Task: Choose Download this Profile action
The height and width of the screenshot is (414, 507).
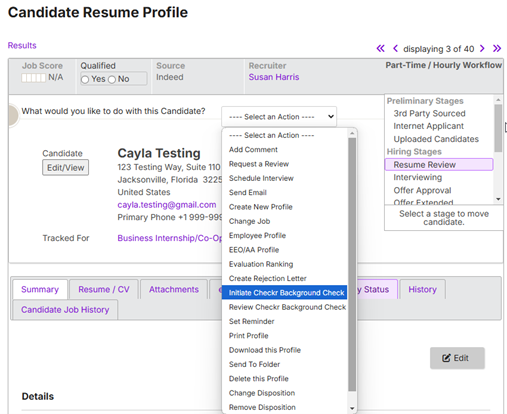Action: coord(265,350)
